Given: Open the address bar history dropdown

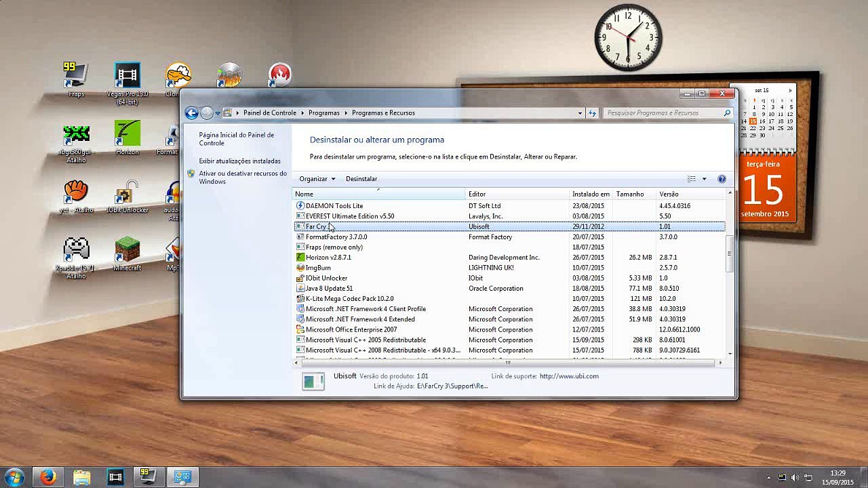Looking at the screenshot, I should click(580, 113).
